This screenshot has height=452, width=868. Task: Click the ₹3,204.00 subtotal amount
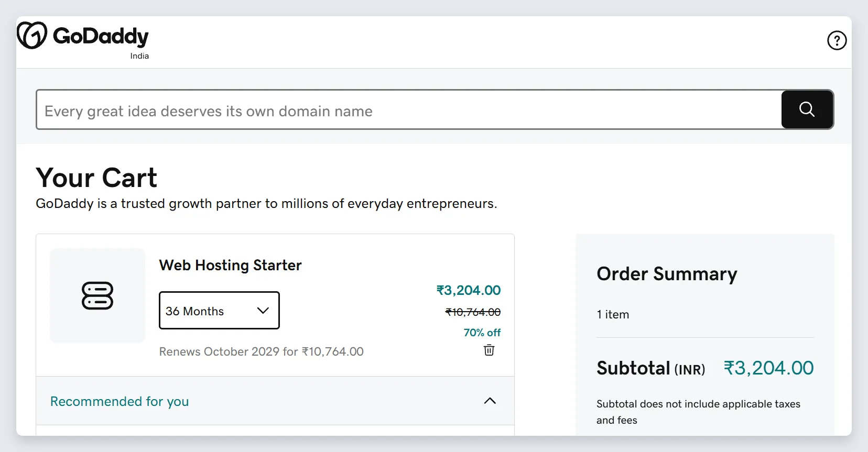769,368
